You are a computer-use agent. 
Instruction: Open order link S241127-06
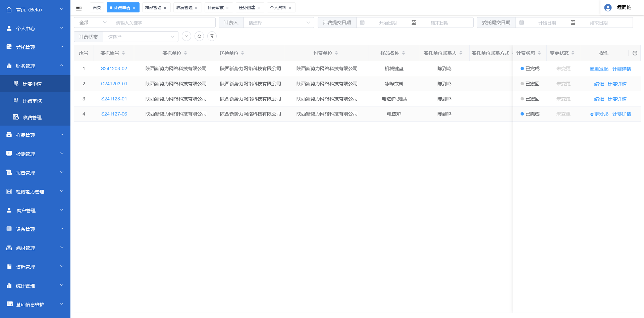114,114
